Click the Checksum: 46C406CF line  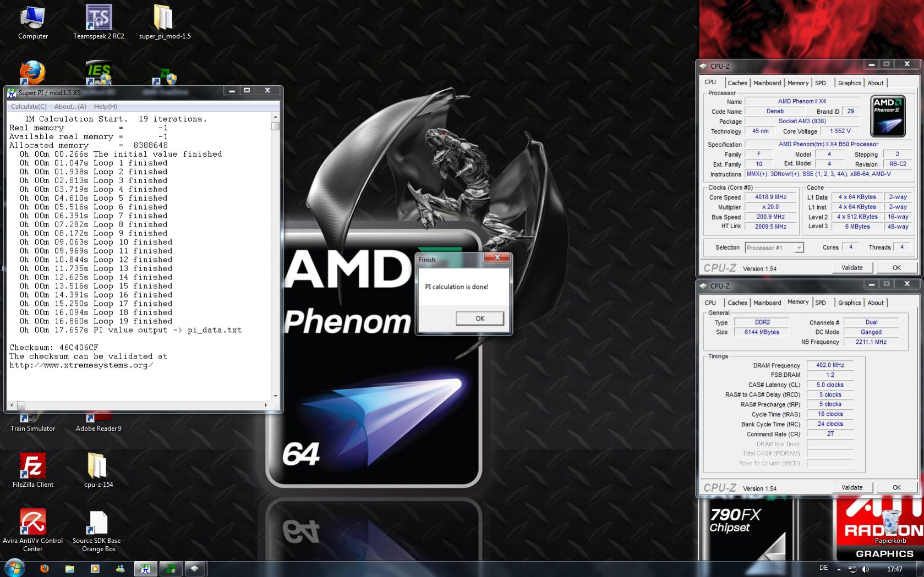54,348
